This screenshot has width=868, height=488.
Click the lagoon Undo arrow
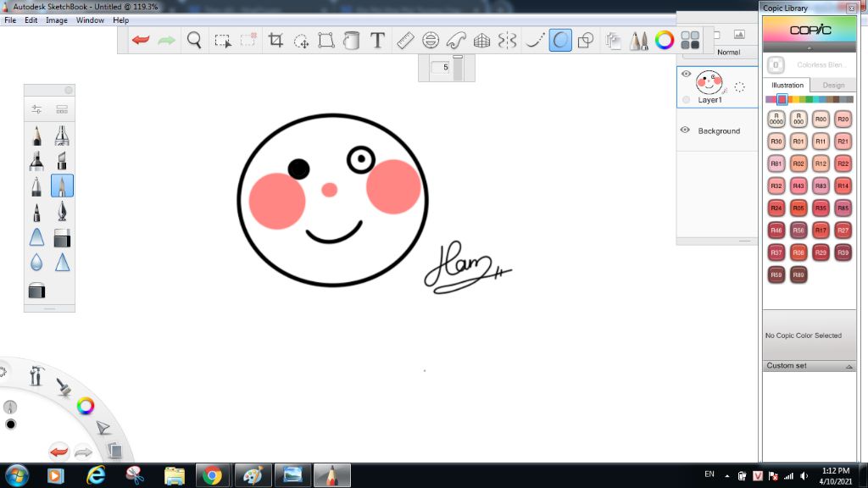click(x=58, y=452)
